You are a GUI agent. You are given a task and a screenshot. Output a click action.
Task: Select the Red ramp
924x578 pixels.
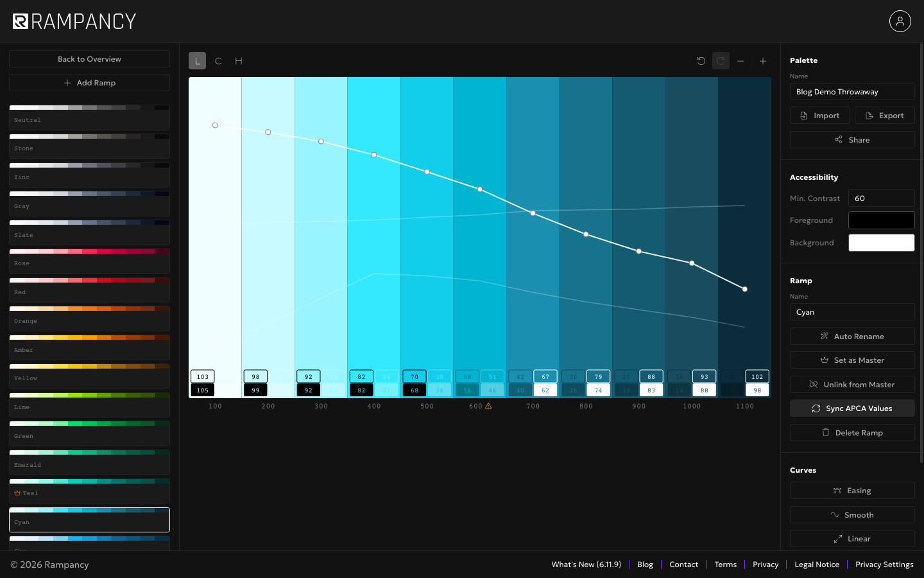[89, 290]
